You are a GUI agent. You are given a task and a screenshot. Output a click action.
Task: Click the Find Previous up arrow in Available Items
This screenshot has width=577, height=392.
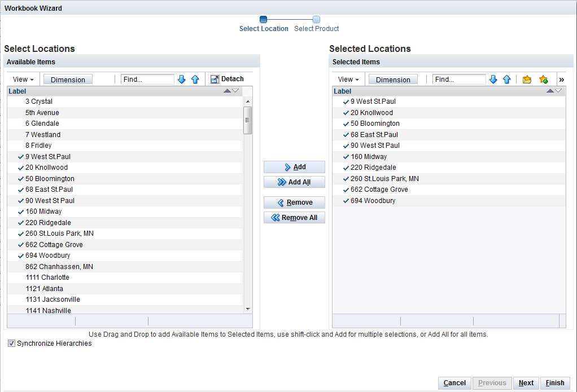195,79
